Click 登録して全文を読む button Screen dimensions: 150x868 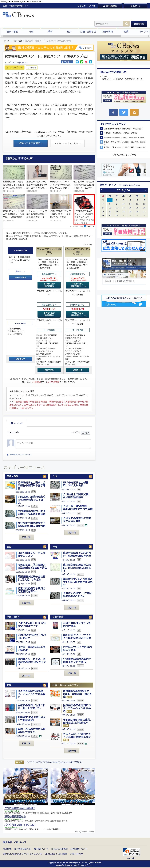pos(29,143)
